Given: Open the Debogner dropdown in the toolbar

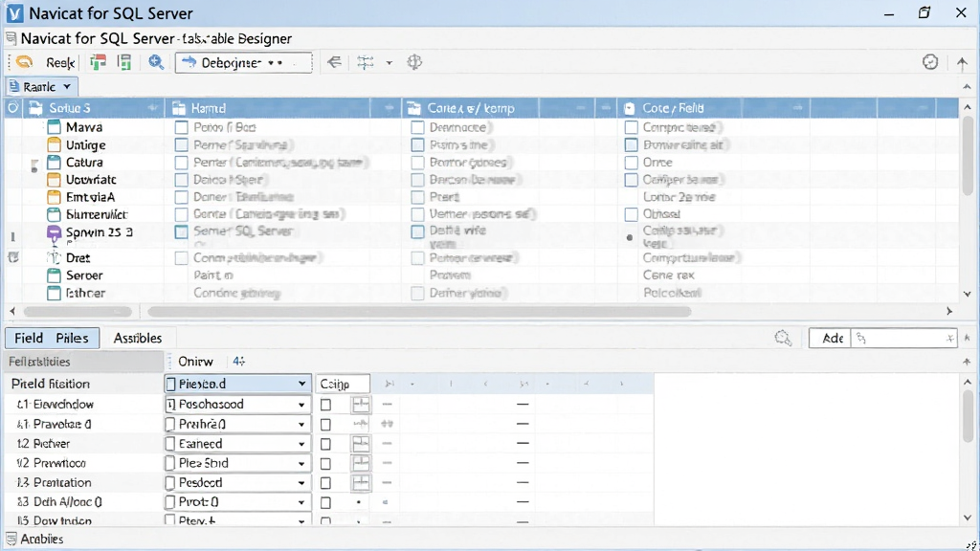Looking at the screenshot, I should coord(243,62).
